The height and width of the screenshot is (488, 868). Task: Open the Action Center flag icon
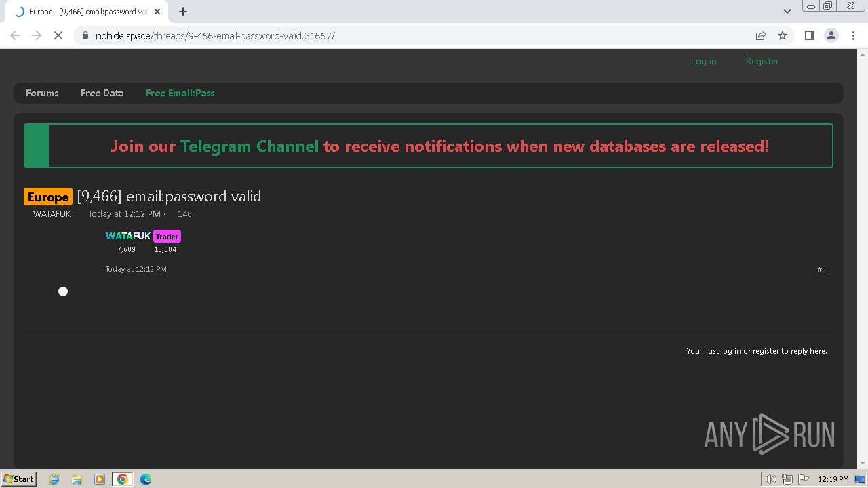click(804, 479)
